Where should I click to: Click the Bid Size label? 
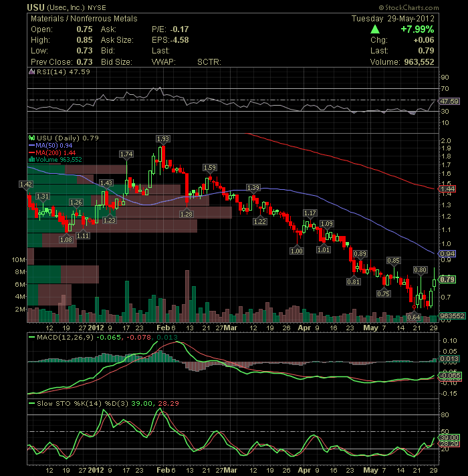tap(116, 62)
